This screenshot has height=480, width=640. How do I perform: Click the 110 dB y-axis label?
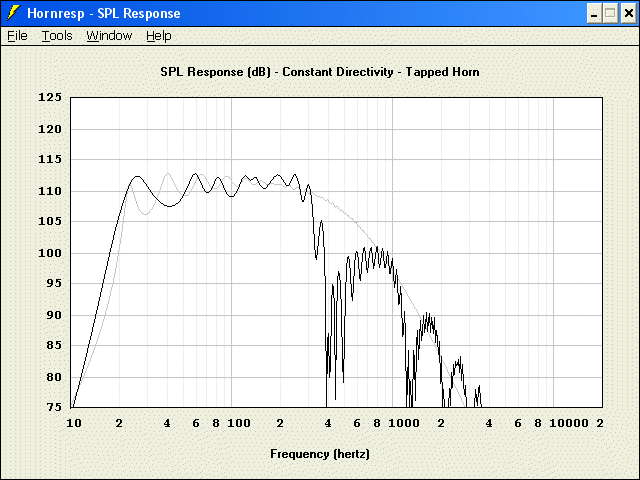(50, 191)
